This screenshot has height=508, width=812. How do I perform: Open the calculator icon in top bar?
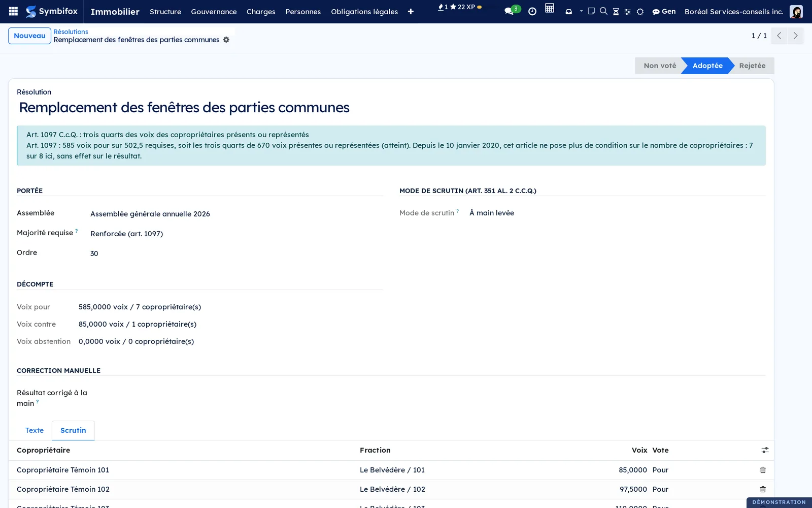[550, 8]
